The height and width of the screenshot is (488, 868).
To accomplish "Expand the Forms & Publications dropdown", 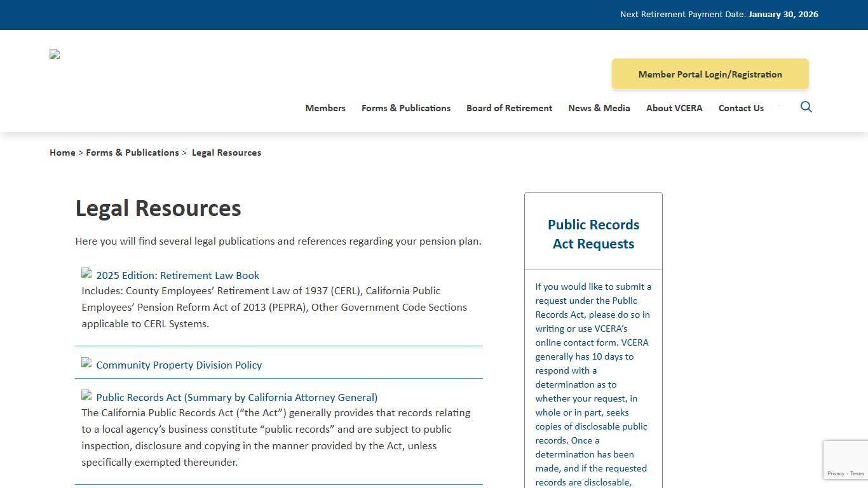I will click(405, 108).
